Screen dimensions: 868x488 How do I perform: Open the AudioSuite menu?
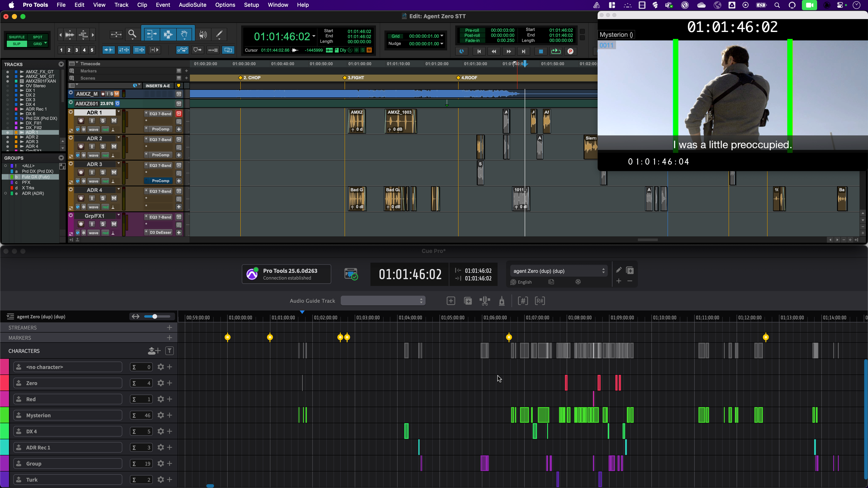coord(192,5)
